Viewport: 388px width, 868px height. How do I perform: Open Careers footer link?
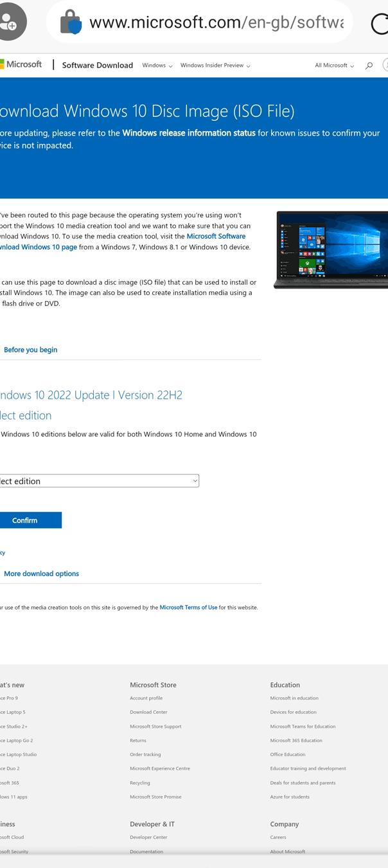pyautogui.click(x=278, y=838)
